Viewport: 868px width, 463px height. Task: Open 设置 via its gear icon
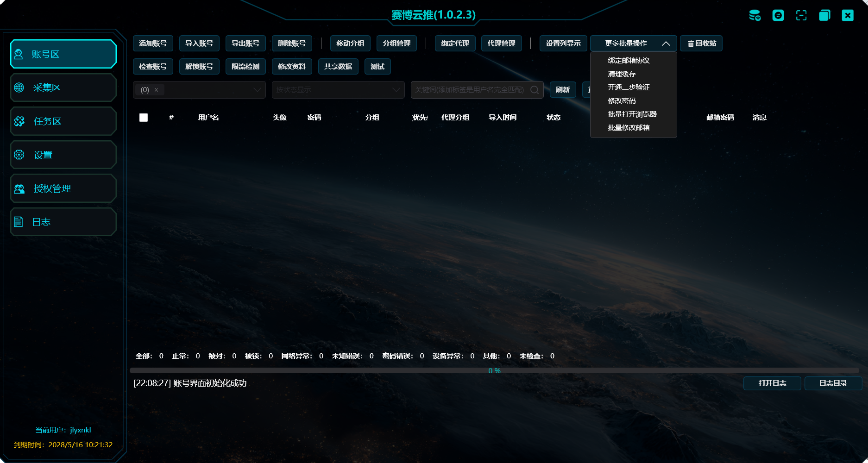(x=19, y=155)
